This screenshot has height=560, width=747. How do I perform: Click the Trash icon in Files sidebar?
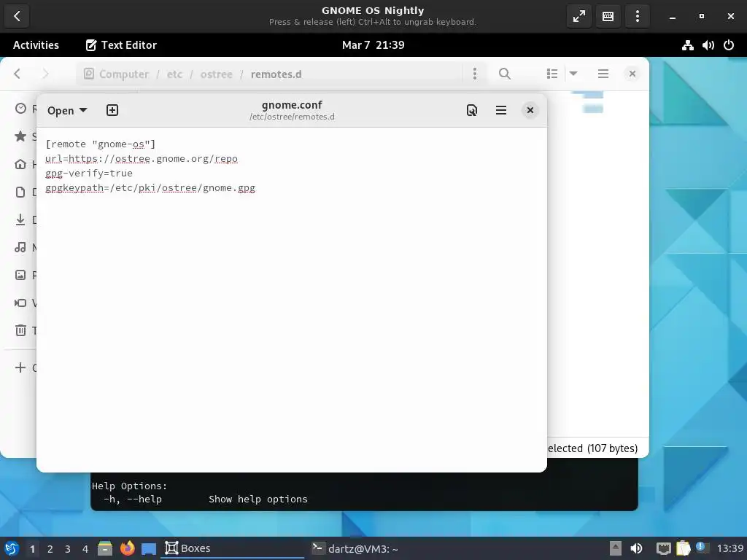(x=20, y=330)
